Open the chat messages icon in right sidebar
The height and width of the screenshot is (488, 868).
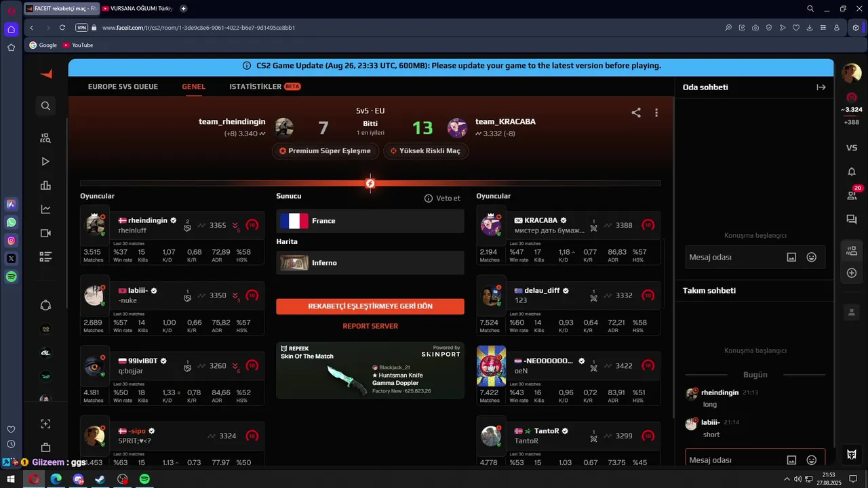pyautogui.click(x=852, y=219)
